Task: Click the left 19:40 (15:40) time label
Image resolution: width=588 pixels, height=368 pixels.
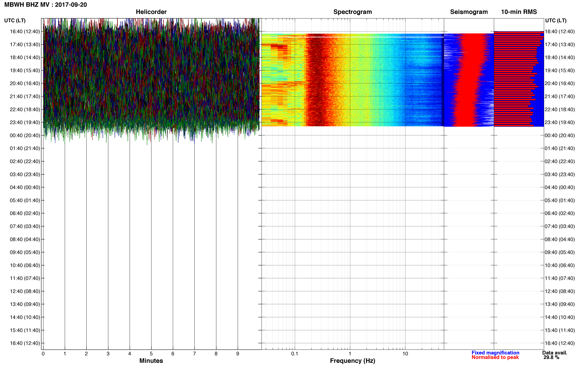Action: click(25, 70)
